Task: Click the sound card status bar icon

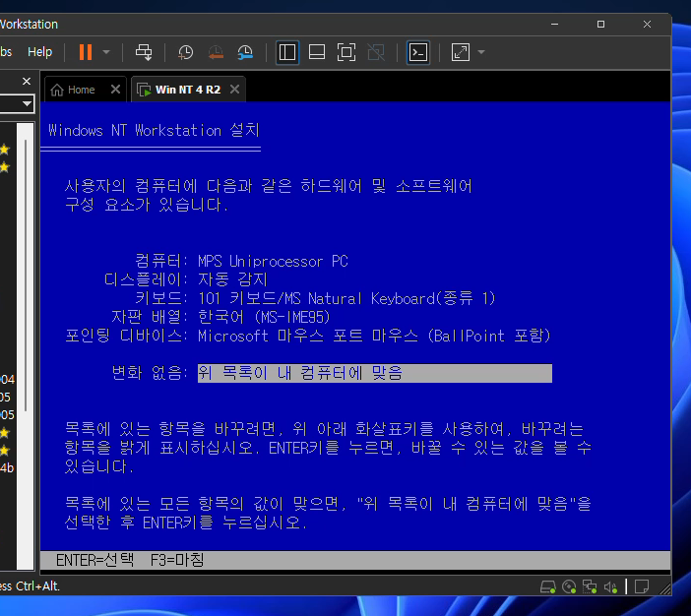Action: point(610,586)
